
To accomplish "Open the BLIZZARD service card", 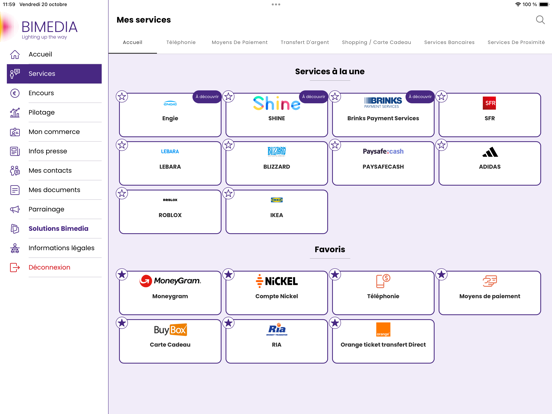I will click(277, 163).
